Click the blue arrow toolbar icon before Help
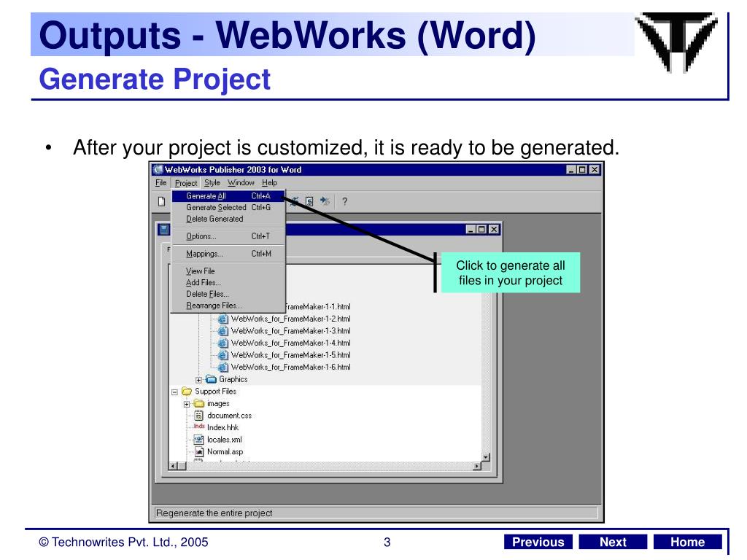This screenshot has width=747, height=560. click(x=325, y=201)
